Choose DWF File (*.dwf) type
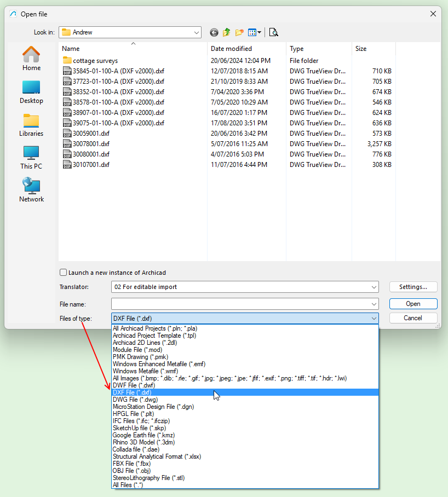 coord(245,385)
